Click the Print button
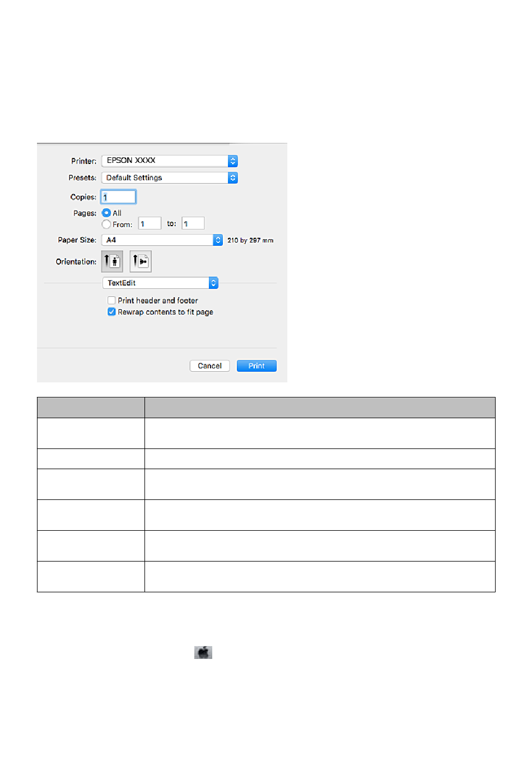 pyautogui.click(x=256, y=366)
